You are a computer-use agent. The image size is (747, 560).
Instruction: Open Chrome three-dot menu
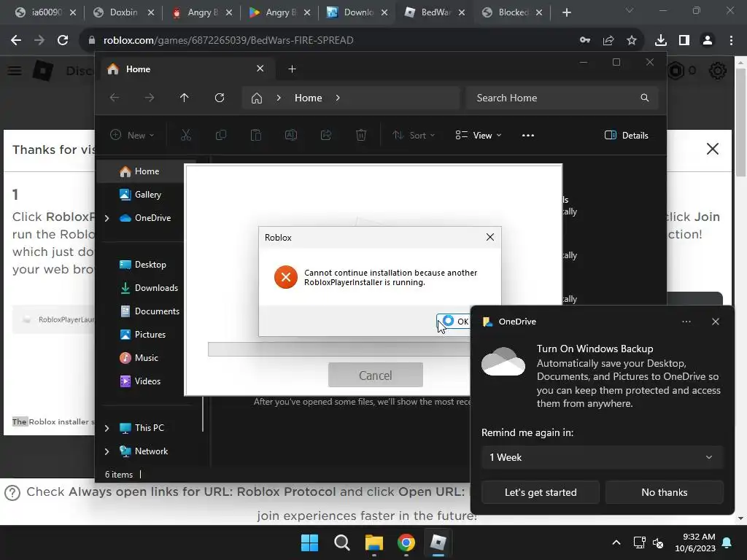[731, 40]
